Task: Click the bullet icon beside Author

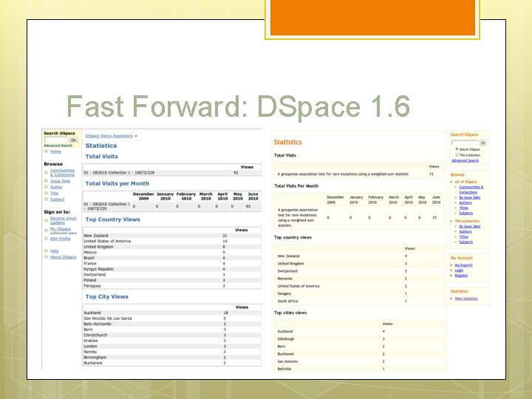Action: point(46,187)
